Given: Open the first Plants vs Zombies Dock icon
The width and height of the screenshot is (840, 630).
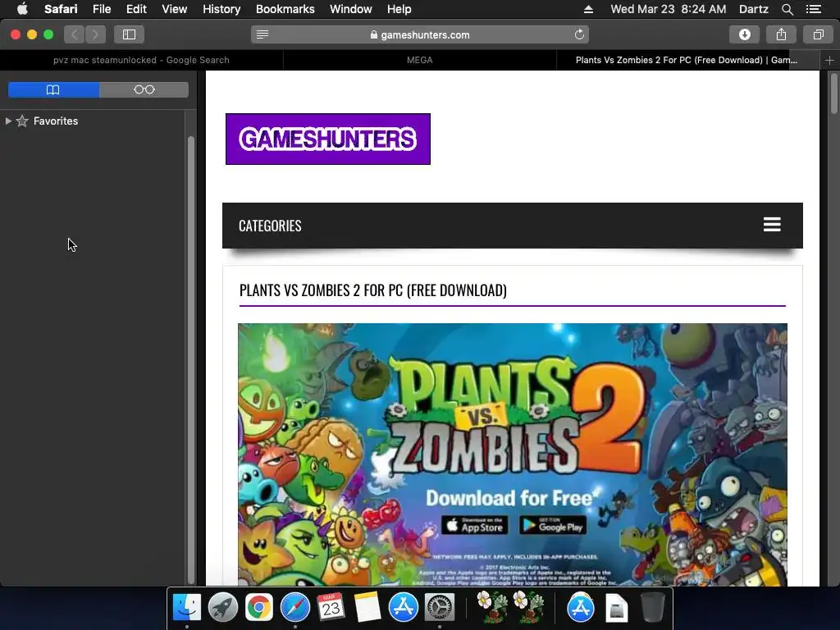Looking at the screenshot, I should tap(491, 608).
